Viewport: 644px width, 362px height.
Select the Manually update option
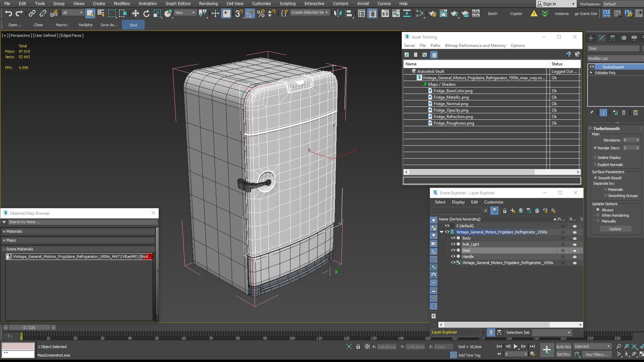(598, 221)
